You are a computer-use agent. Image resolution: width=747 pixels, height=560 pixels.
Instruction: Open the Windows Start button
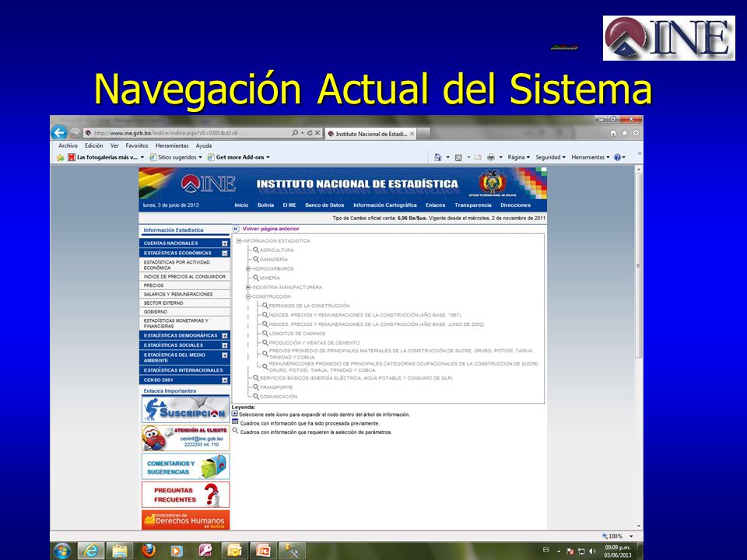pos(62,551)
